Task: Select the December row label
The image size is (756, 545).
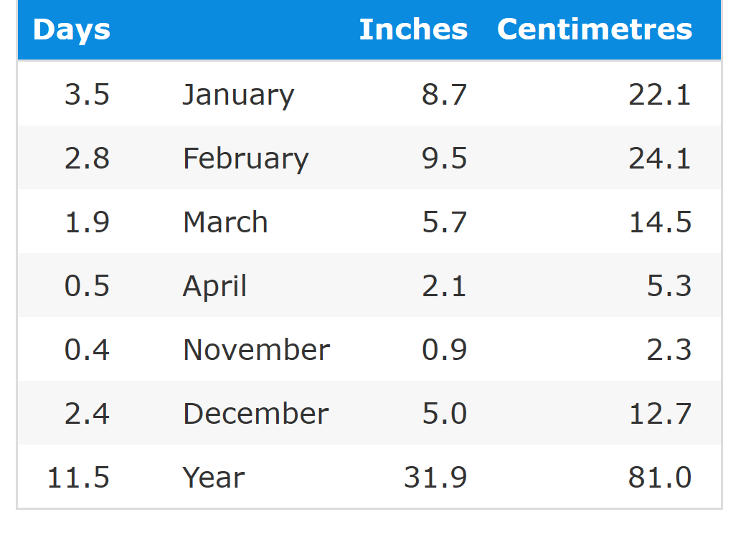Action: (256, 414)
